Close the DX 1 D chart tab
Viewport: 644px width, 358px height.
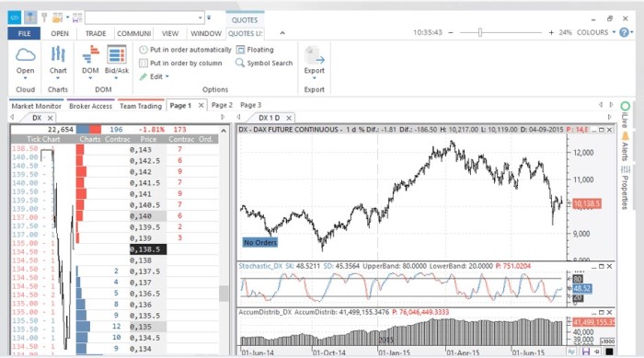tap(289, 119)
